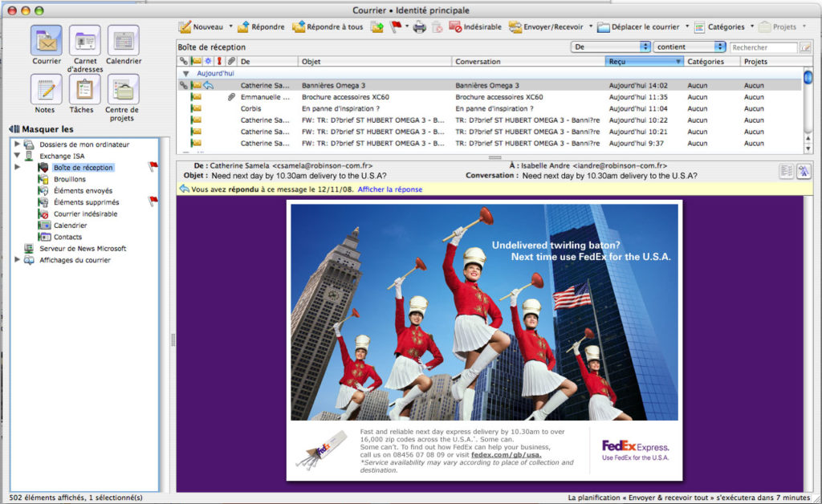The image size is (822, 504).
Task: Select the En panne d'inspiration message
Action: (489, 108)
